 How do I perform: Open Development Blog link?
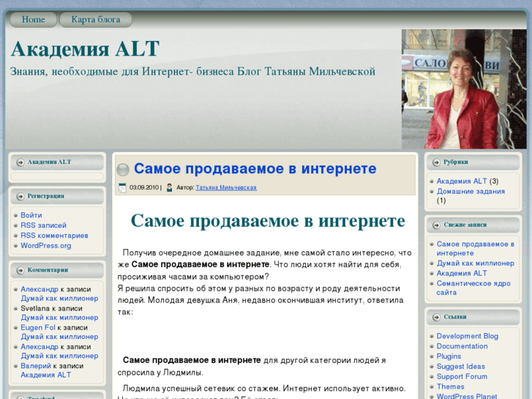point(467,336)
